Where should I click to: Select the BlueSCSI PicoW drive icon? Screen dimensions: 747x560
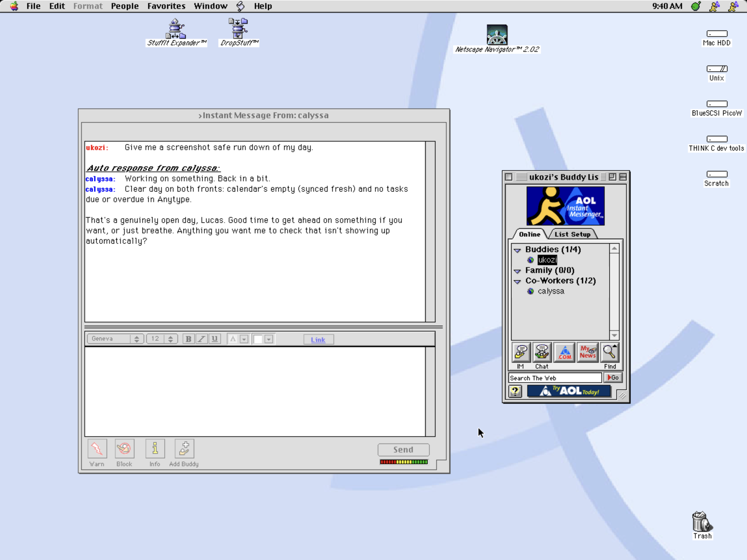point(717,104)
